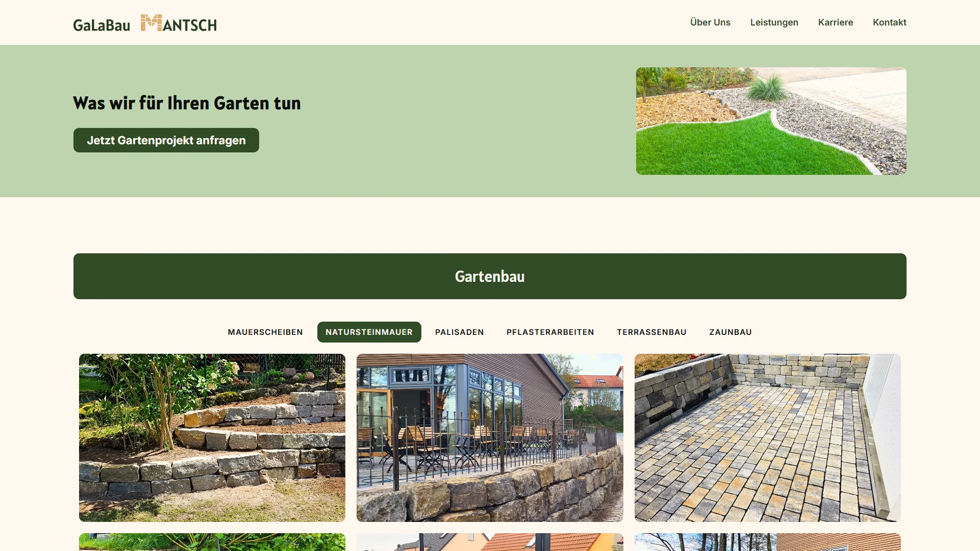Show TERRASSENBAU projects
Viewport: 980px width, 551px height.
point(651,332)
